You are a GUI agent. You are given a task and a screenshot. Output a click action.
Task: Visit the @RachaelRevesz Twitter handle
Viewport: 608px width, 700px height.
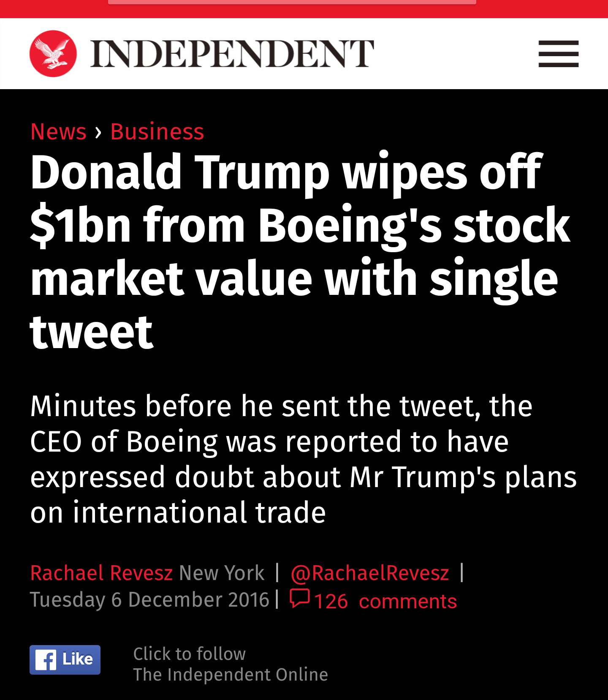click(x=370, y=573)
